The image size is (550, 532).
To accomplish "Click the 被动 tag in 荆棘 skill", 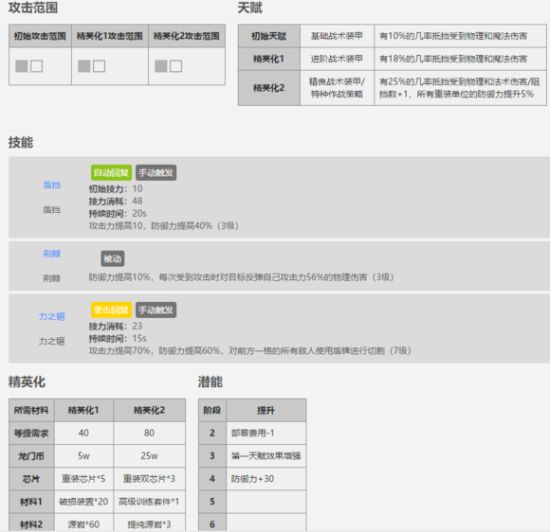I will click(113, 259).
